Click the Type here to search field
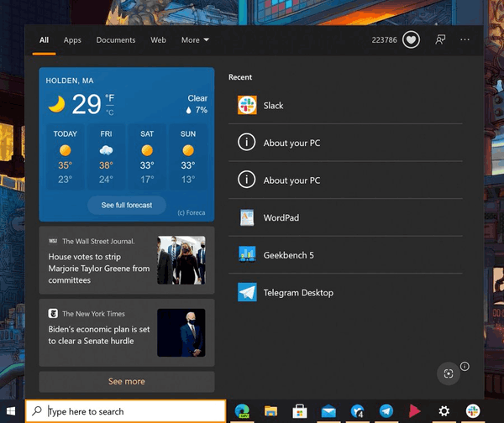Screen dimensions: 504x423 [x=126, y=411]
